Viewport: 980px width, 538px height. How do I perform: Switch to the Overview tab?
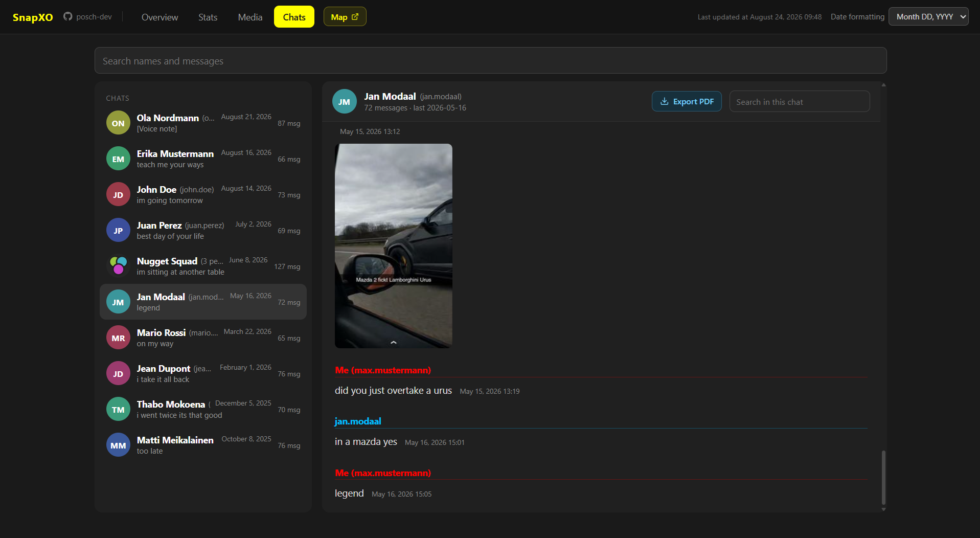point(159,17)
